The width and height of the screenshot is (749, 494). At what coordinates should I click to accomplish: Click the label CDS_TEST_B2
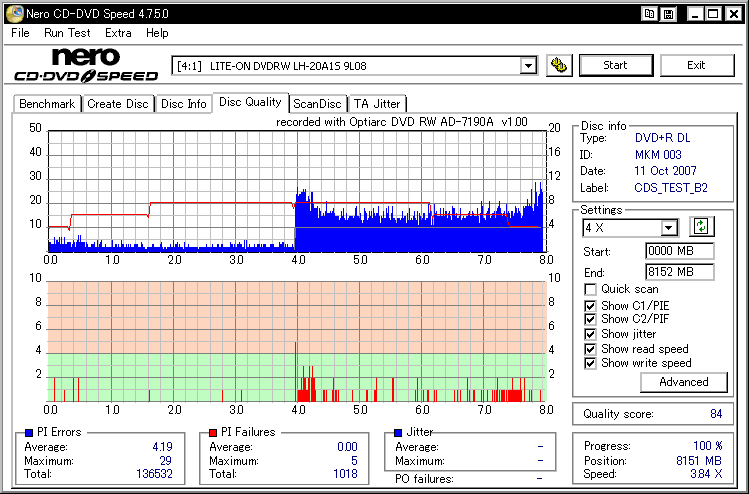671,188
